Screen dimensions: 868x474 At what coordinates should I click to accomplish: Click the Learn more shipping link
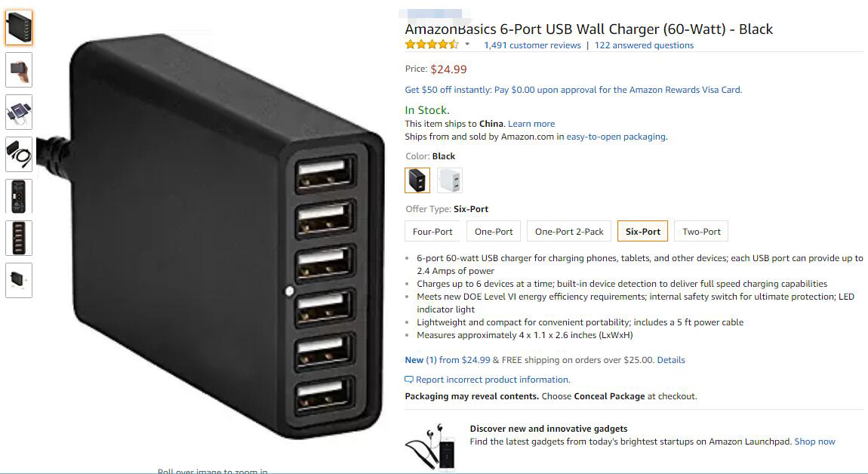pos(531,124)
